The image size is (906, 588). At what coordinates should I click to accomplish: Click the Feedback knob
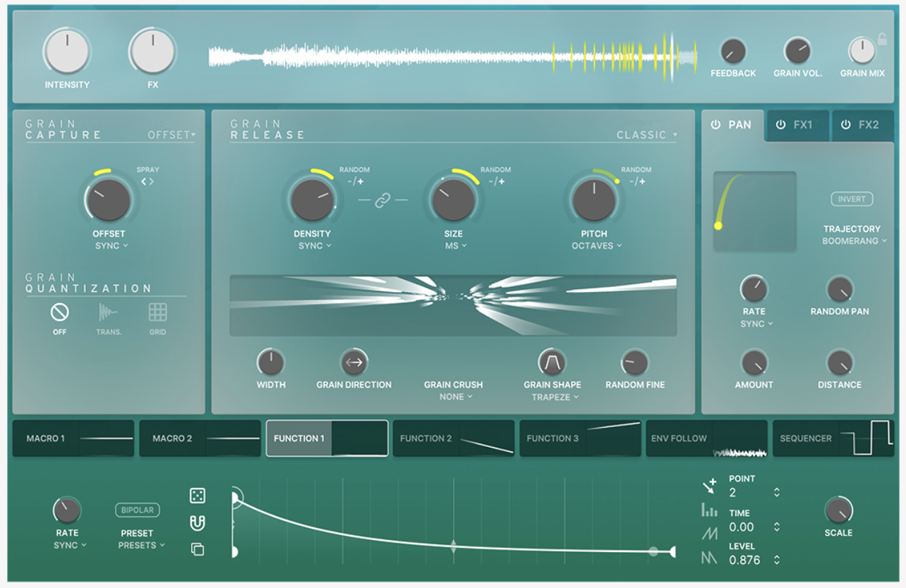[x=733, y=51]
